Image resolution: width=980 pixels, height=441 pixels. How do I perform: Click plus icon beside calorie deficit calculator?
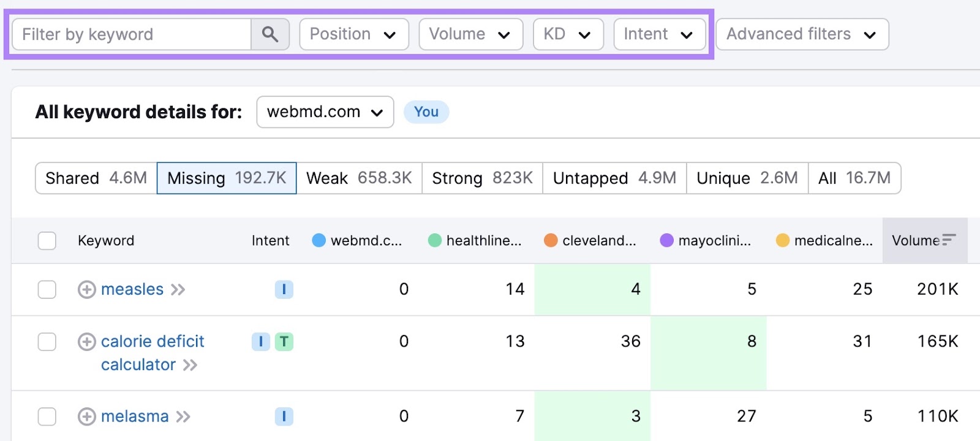(x=86, y=342)
